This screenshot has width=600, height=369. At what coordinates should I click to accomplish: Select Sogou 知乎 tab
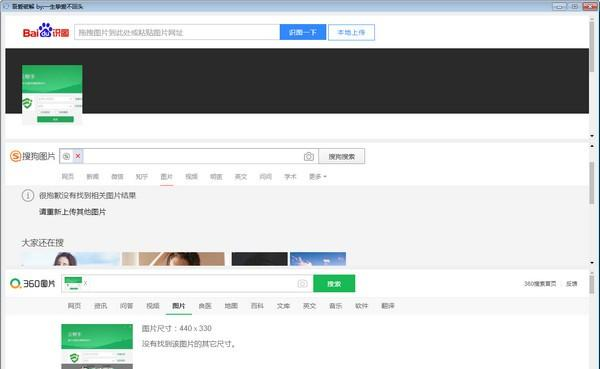click(x=142, y=176)
